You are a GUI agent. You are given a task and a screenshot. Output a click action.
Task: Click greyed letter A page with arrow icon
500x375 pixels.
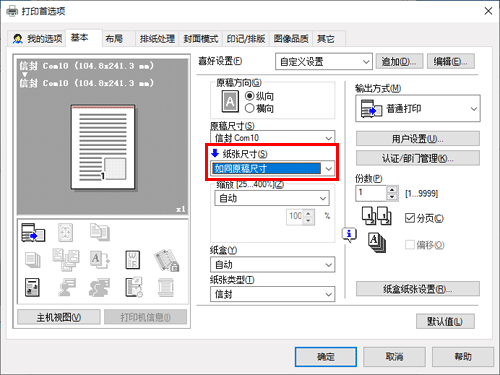(x=100, y=260)
